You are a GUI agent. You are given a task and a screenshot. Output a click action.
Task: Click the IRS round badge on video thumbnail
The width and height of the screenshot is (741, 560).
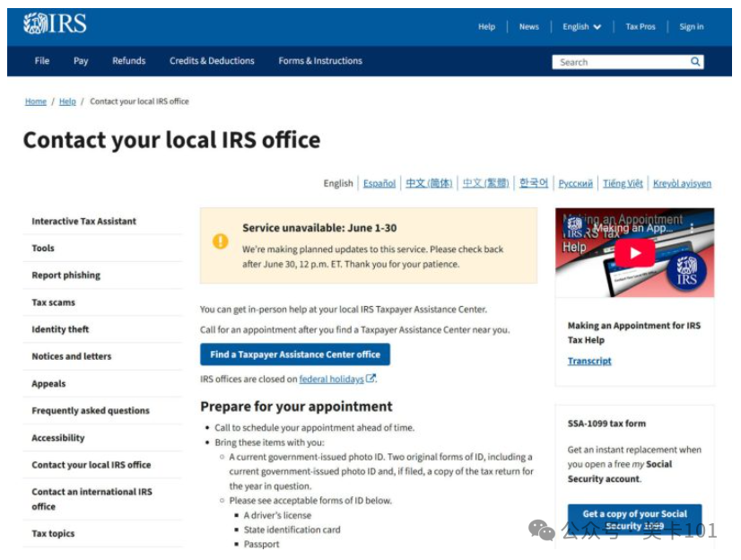(x=686, y=271)
